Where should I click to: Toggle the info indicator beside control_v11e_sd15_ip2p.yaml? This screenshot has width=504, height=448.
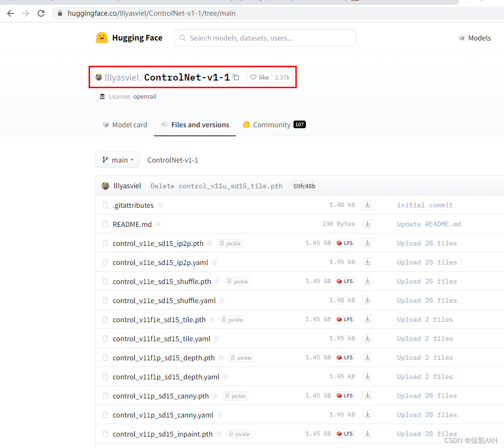[213, 262]
